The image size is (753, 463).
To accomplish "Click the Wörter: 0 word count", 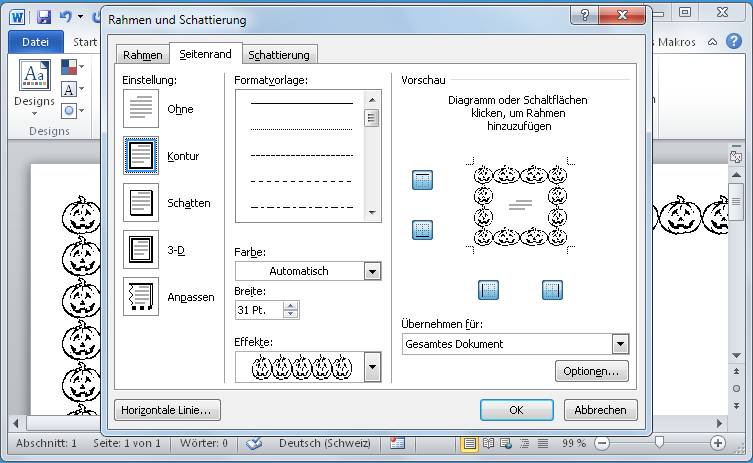I will point(204,443).
